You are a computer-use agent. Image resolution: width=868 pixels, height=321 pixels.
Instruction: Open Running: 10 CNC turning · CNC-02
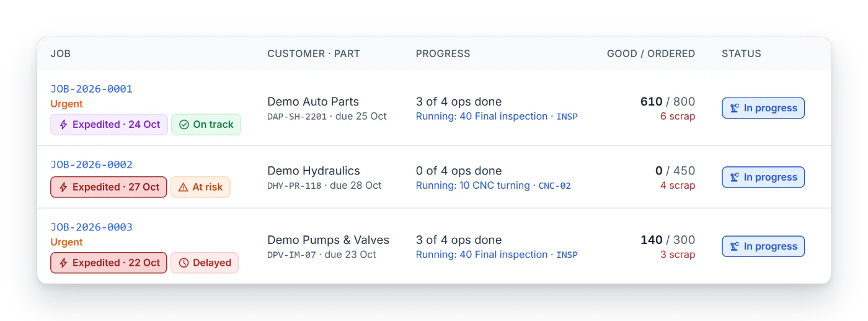pos(494,186)
